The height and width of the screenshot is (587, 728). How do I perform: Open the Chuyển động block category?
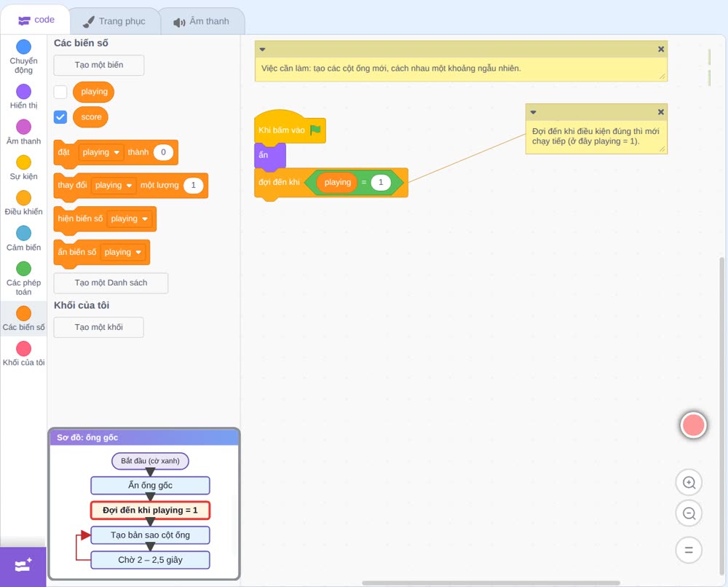point(24,57)
